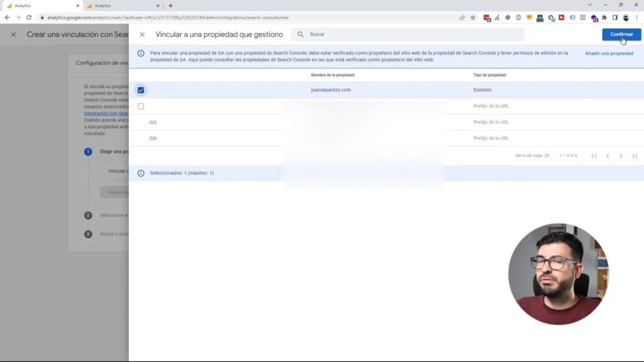644x362 pixels.
Task: Go to first page of results
Action: point(594,156)
